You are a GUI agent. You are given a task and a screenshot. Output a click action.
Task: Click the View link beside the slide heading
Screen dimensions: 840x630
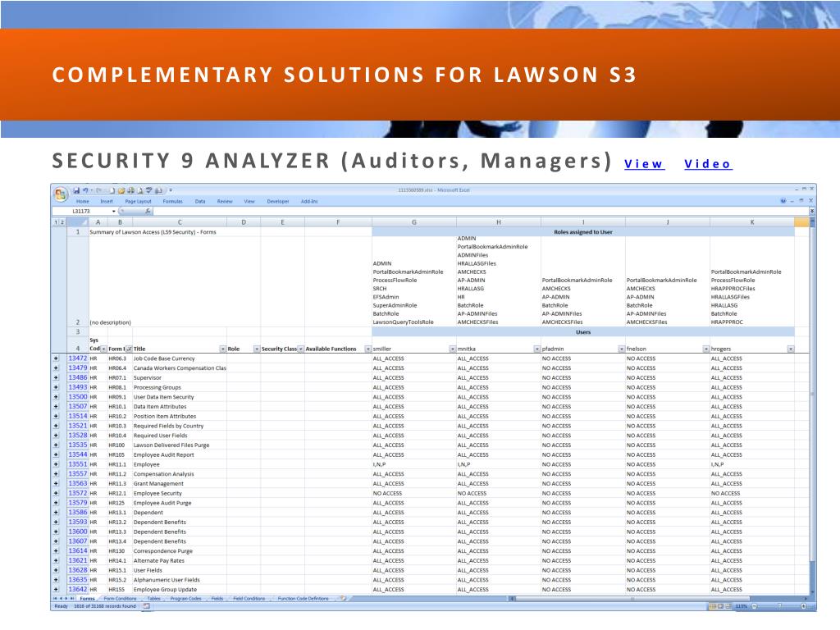(644, 164)
